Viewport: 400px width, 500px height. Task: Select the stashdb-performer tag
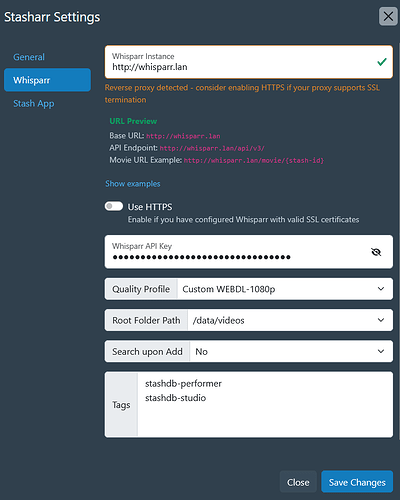(183, 384)
